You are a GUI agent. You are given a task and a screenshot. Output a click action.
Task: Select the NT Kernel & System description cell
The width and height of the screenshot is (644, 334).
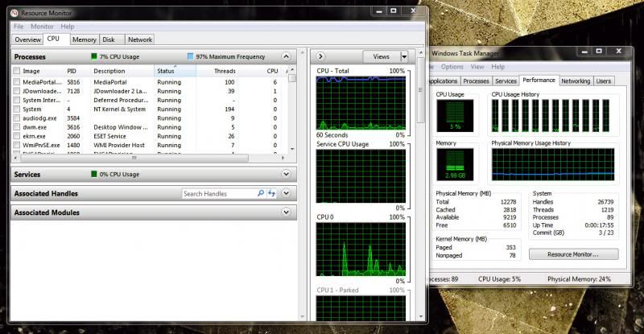[119, 109]
